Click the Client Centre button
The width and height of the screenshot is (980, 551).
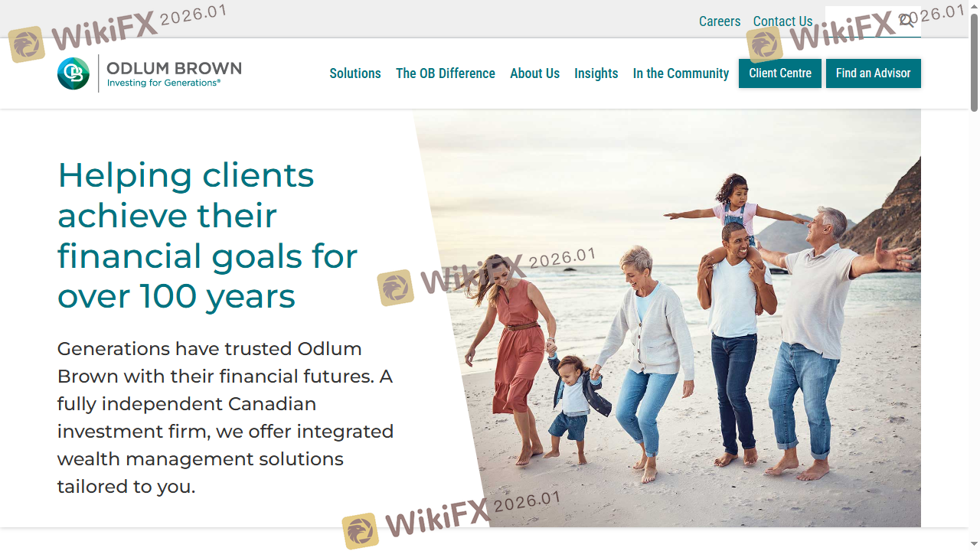(x=780, y=73)
